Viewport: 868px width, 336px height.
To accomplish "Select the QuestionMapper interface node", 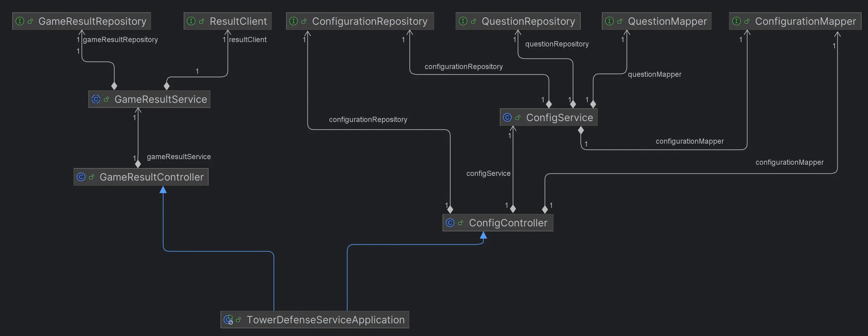I will click(x=656, y=21).
